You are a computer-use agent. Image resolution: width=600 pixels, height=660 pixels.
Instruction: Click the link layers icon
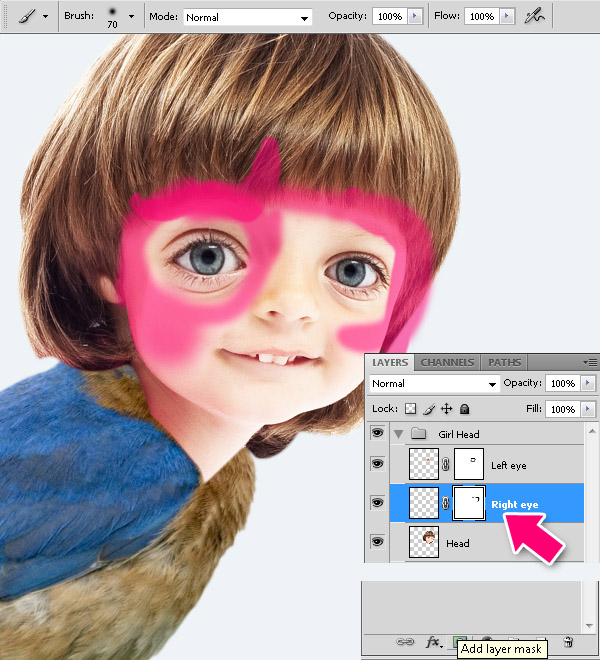point(405,643)
